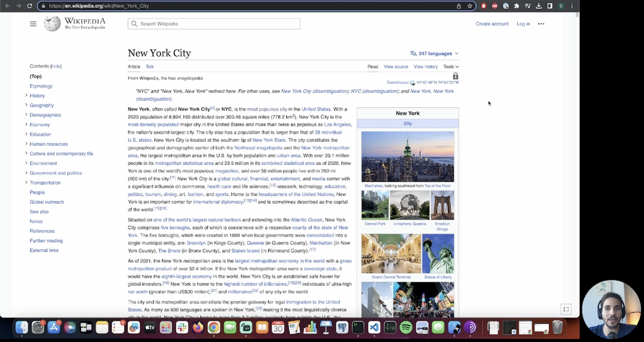Hide the Contents sidebar
Viewport: 644px width, 342px height.
pyautogui.click(x=56, y=66)
